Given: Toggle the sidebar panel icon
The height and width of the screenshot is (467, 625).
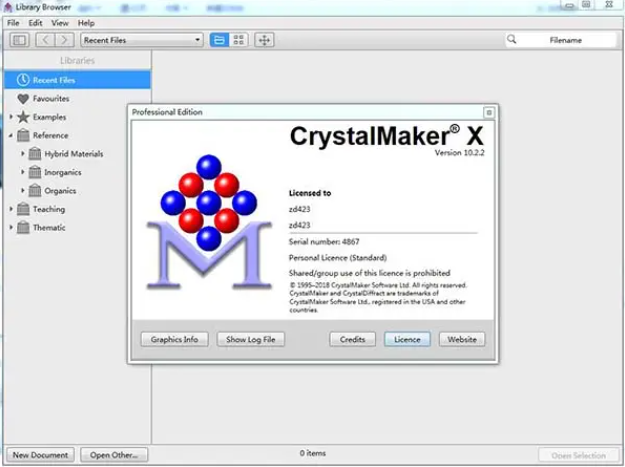Looking at the screenshot, I should click(x=20, y=40).
